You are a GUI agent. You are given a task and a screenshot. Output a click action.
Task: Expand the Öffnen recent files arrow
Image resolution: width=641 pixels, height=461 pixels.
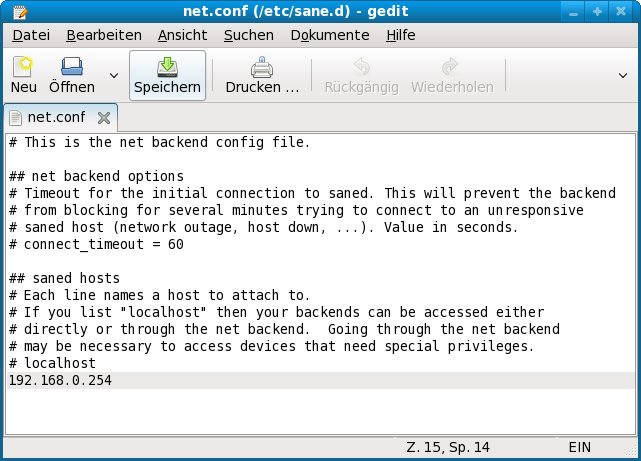(x=114, y=76)
